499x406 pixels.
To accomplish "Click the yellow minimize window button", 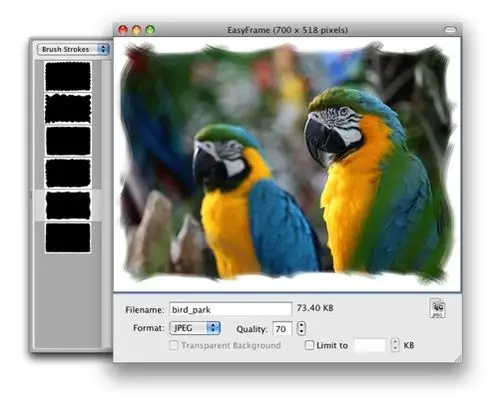I will coord(137,30).
